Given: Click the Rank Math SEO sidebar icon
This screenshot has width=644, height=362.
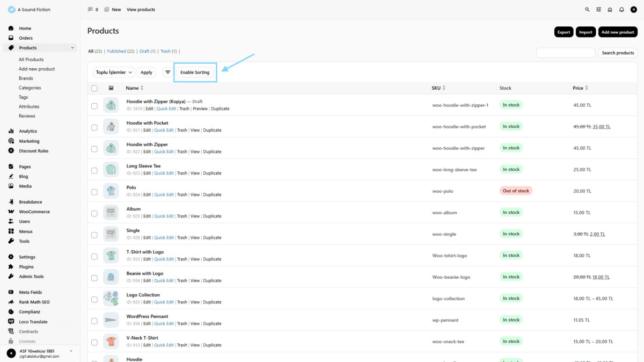Looking at the screenshot, I should point(11,302).
